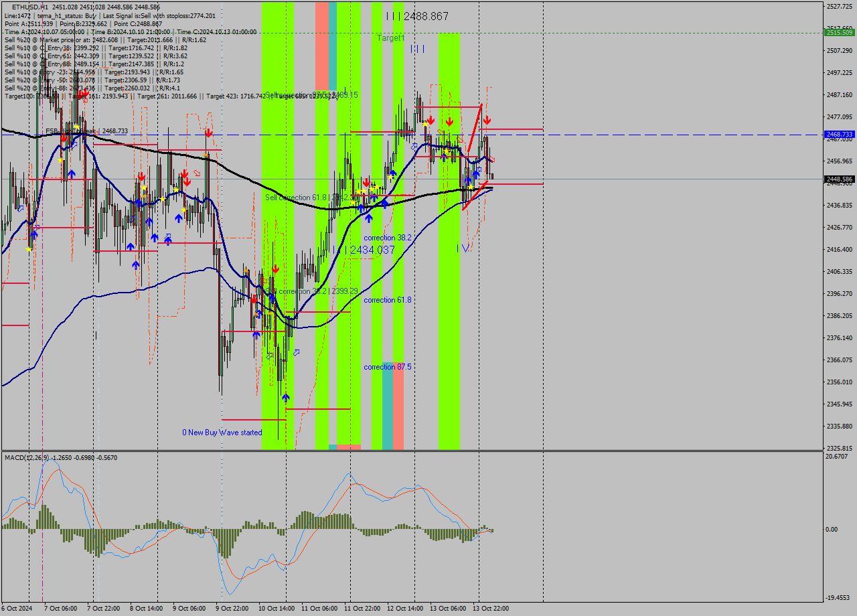Image resolution: width=857 pixels, height=616 pixels.
Task: Click the '10 Oct 14:00' time axis label
Action: point(277,609)
